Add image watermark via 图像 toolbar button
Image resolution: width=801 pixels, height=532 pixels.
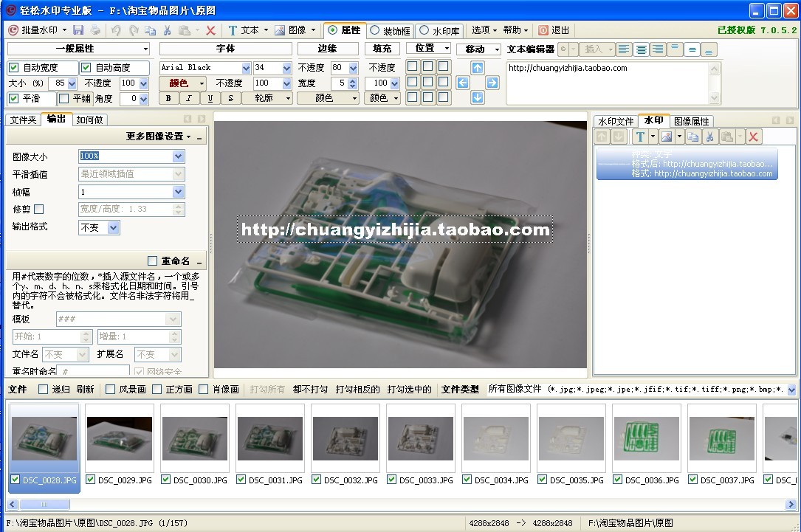point(292,30)
